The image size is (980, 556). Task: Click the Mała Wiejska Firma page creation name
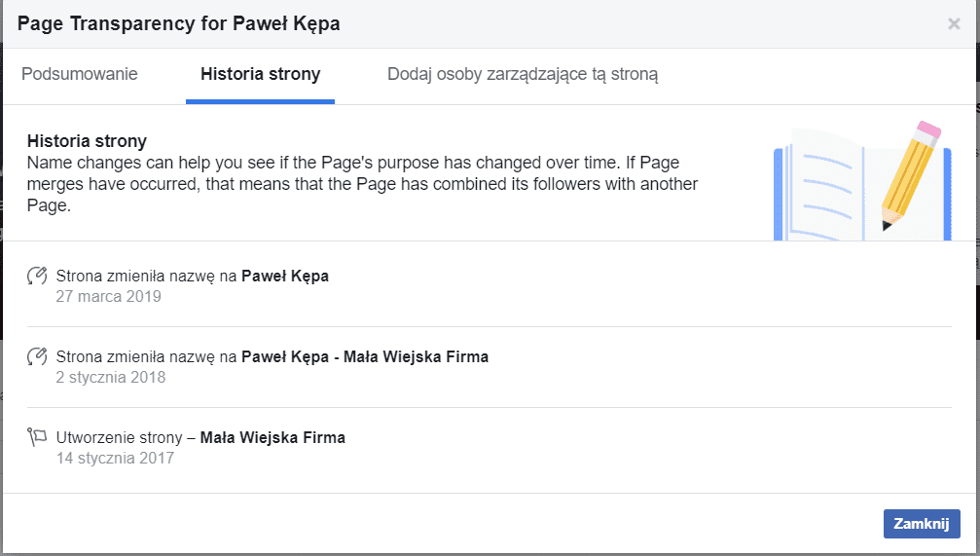click(272, 437)
